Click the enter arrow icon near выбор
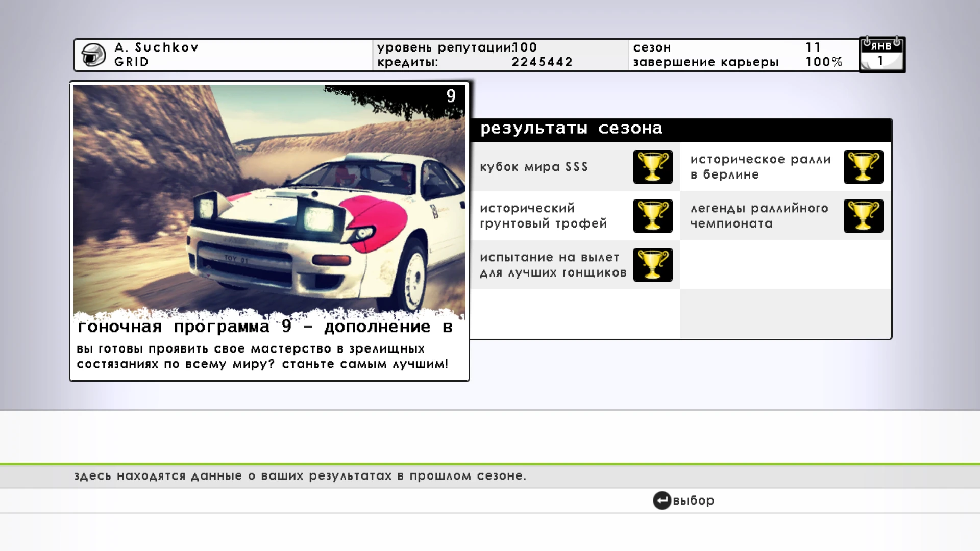 [x=662, y=500]
